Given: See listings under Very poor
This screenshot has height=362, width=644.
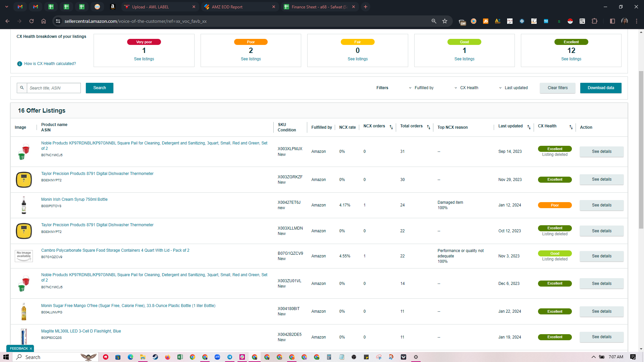Looking at the screenshot, I should (144, 59).
